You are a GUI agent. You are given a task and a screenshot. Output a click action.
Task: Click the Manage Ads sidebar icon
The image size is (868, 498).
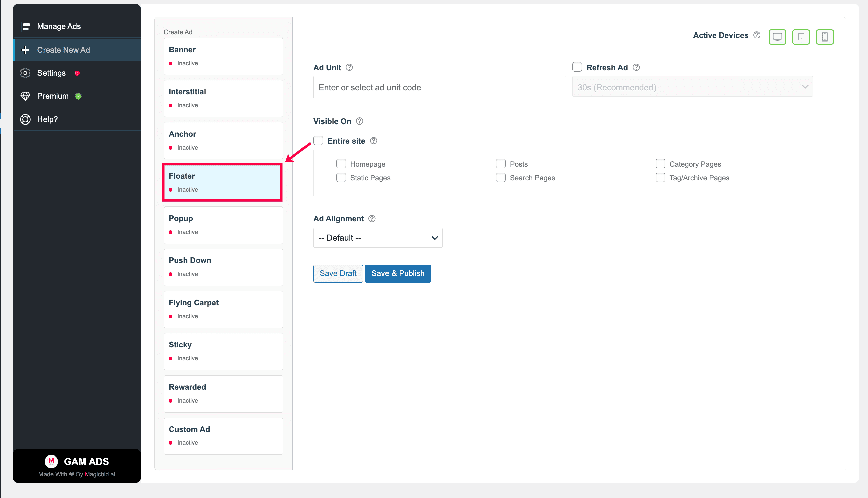[x=26, y=26]
